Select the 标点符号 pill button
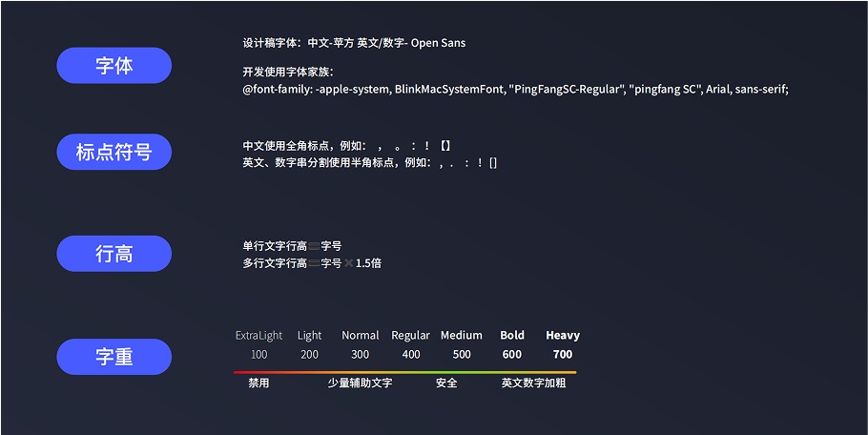 point(114,153)
